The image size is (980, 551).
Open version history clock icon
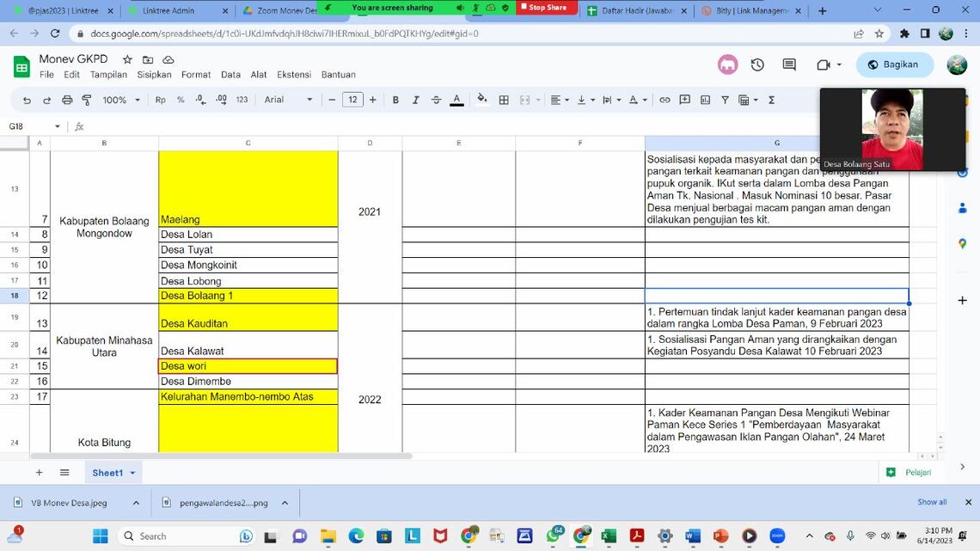pyautogui.click(x=757, y=65)
